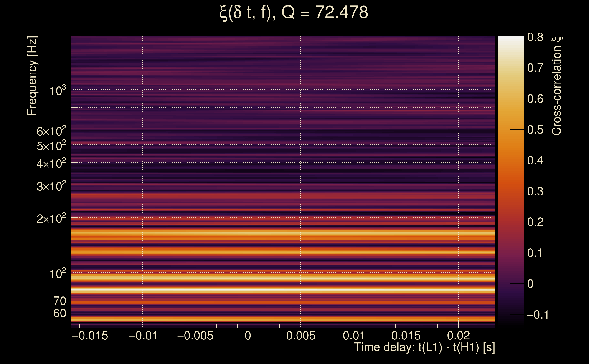Click the 6×10² frequency tick label

coord(51,131)
